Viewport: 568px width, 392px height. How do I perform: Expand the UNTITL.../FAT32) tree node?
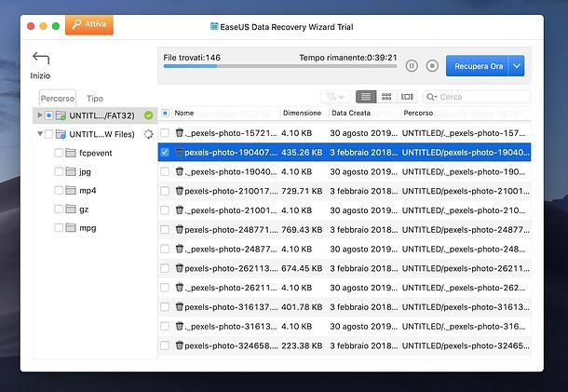click(40, 115)
